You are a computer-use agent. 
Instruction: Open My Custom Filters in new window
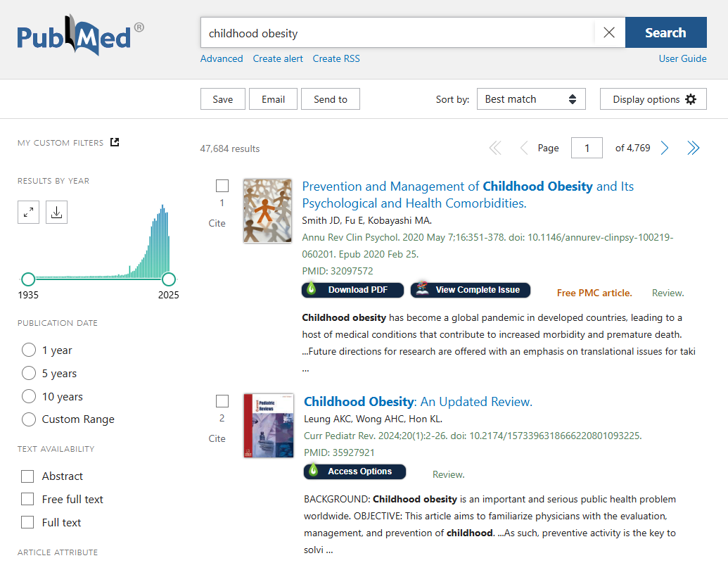tap(113, 141)
